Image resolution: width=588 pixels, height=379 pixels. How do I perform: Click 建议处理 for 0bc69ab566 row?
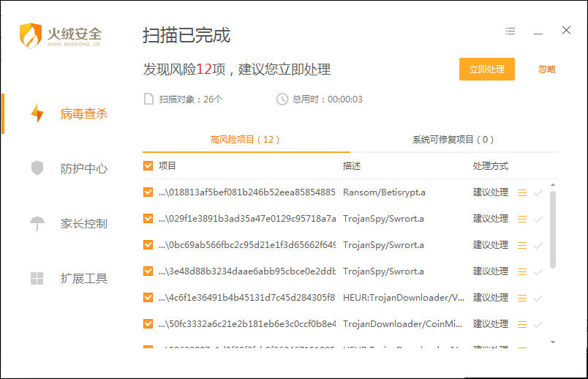coord(491,244)
